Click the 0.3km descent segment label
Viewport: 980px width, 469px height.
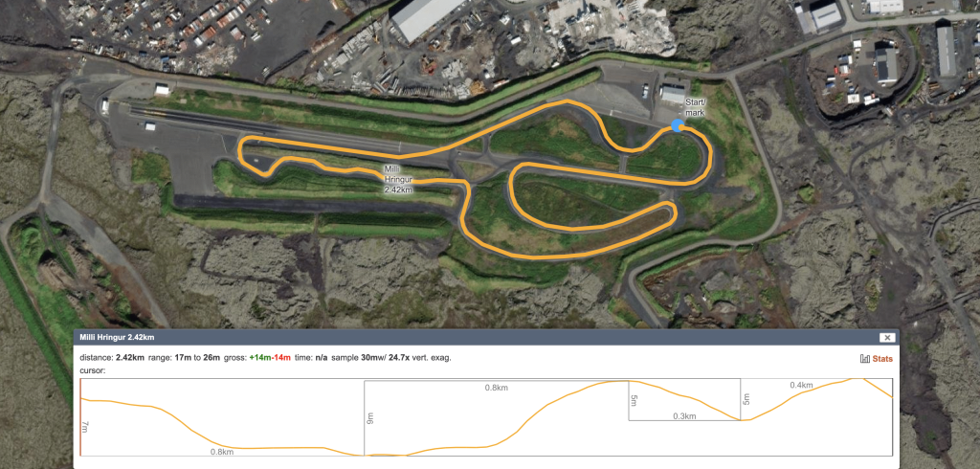point(684,415)
